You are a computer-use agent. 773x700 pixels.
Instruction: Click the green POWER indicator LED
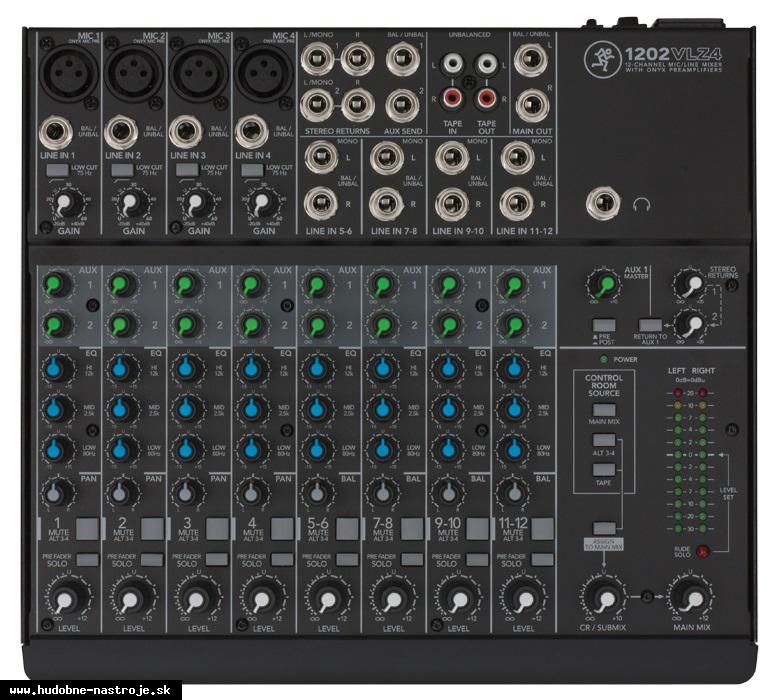[x=603, y=359]
